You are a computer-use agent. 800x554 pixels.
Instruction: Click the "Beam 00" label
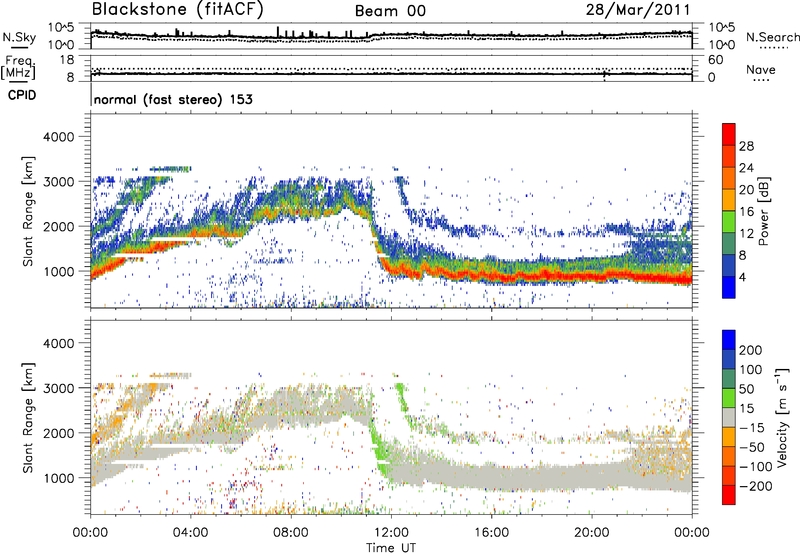click(390, 11)
